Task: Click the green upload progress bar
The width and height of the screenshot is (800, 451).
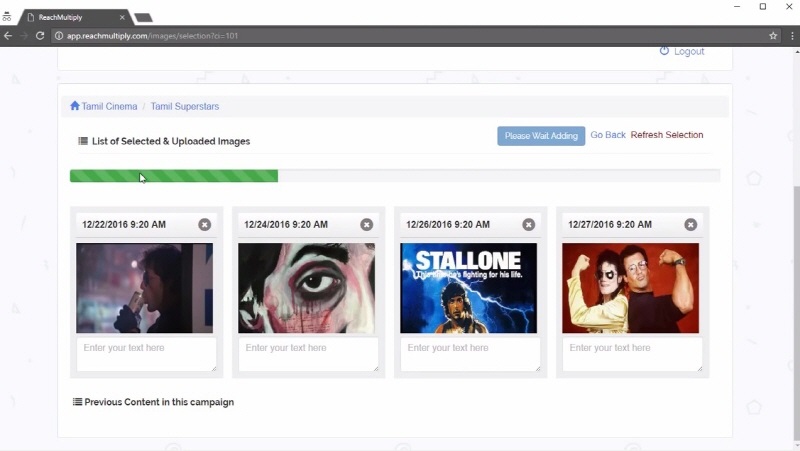Action: click(x=174, y=176)
